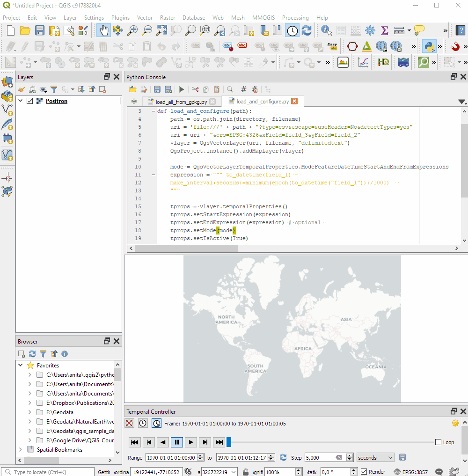
Task: Open the Layer Styling panel brush icon
Action: pyautogui.click(x=21, y=89)
